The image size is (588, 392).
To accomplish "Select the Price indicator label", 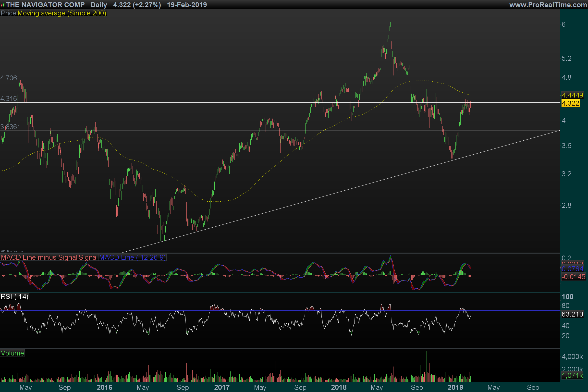I will coord(9,13).
